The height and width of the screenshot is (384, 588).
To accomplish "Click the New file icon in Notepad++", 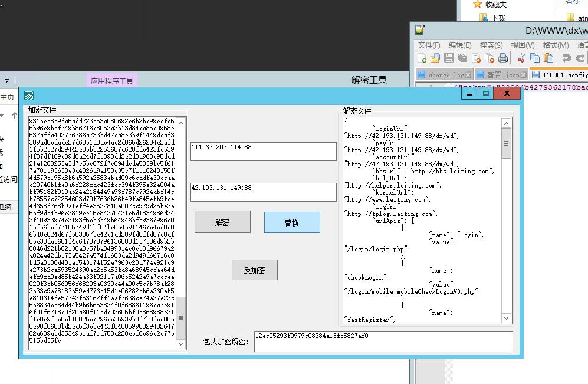I will 422,58.
